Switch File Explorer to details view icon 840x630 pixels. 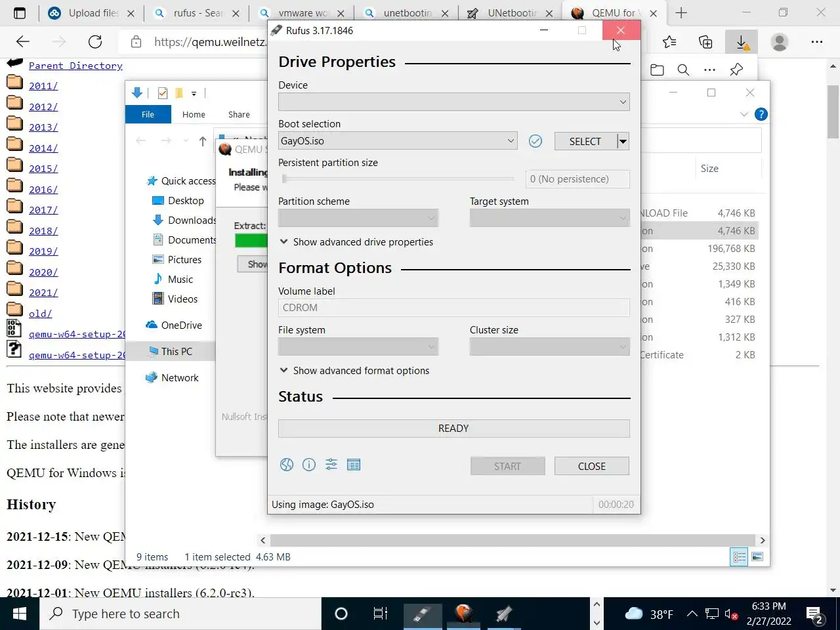[740, 556]
